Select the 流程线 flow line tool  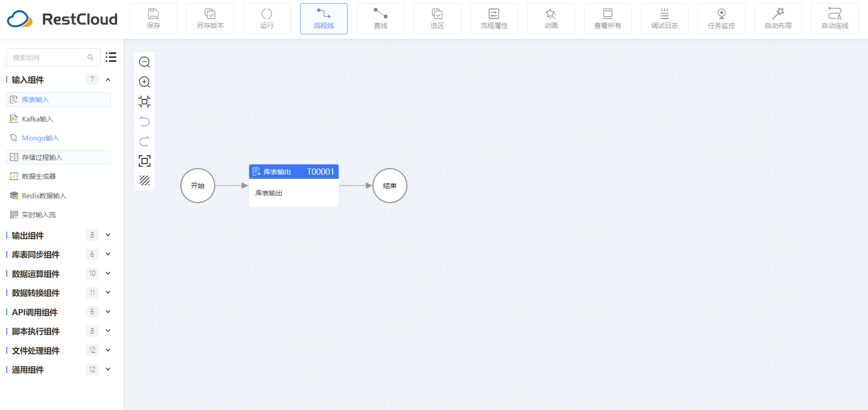[324, 19]
